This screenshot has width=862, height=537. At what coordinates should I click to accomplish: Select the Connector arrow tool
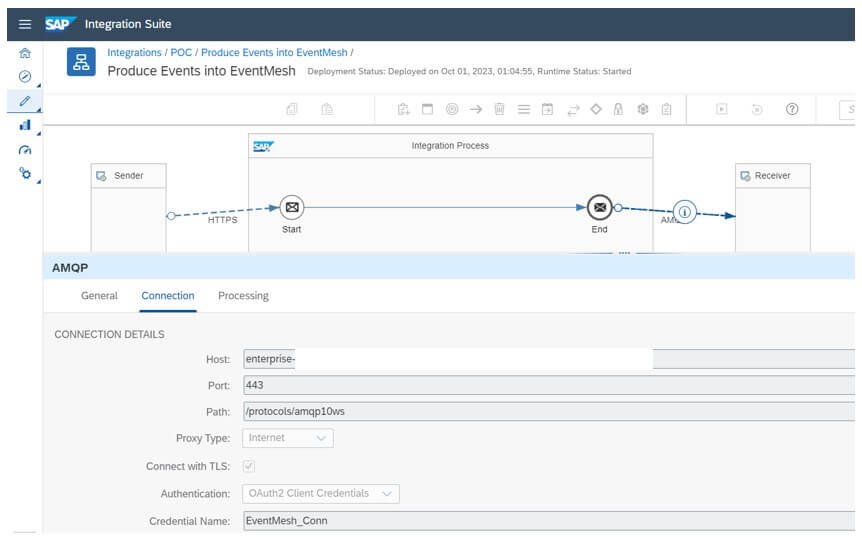[x=476, y=109]
